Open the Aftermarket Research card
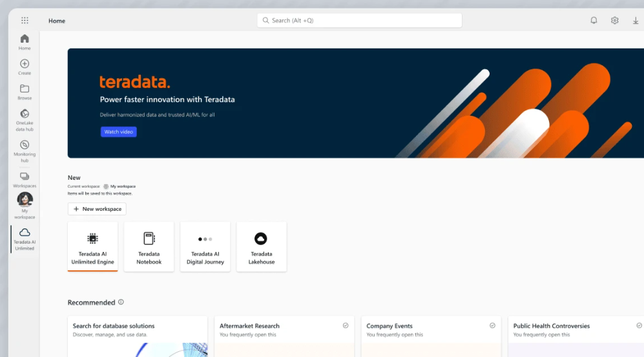 pos(284,336)
